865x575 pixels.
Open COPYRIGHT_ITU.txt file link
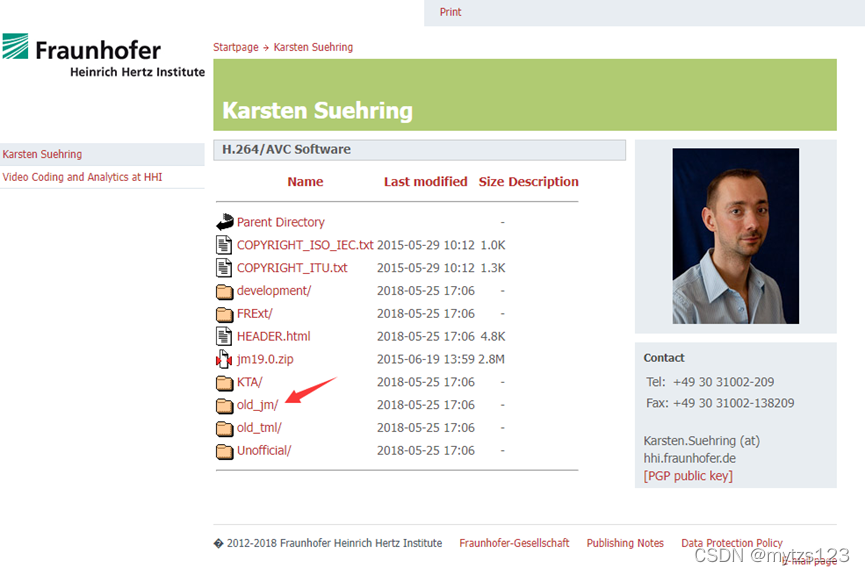(x=292, y=268)
